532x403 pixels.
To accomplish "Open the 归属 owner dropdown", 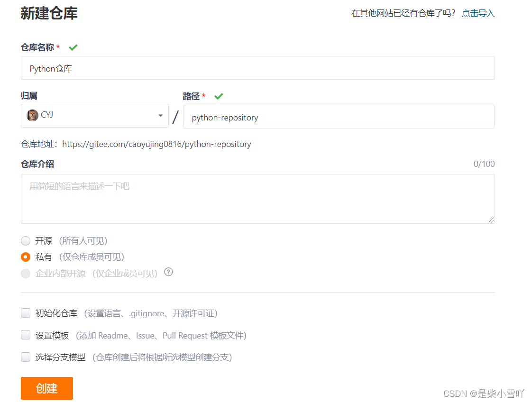I will pos(95,116).
